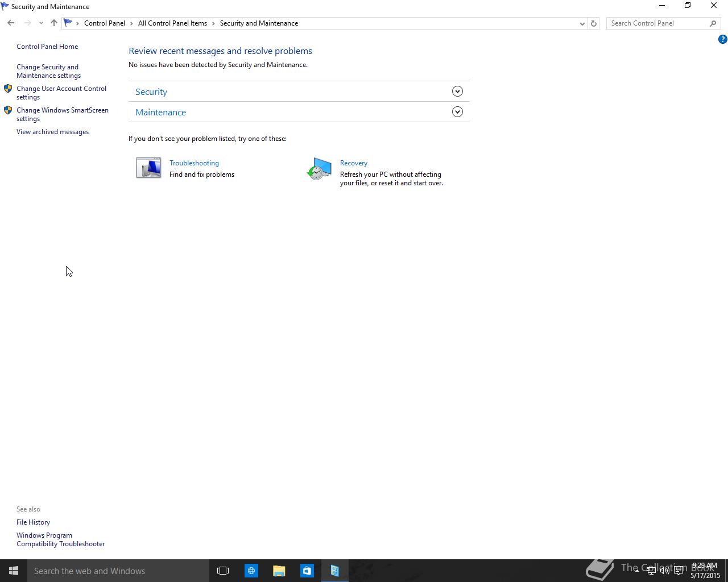The image size is (728, 582).
Task: Expand chevron after All Control Panel Items
Action: 214,23
